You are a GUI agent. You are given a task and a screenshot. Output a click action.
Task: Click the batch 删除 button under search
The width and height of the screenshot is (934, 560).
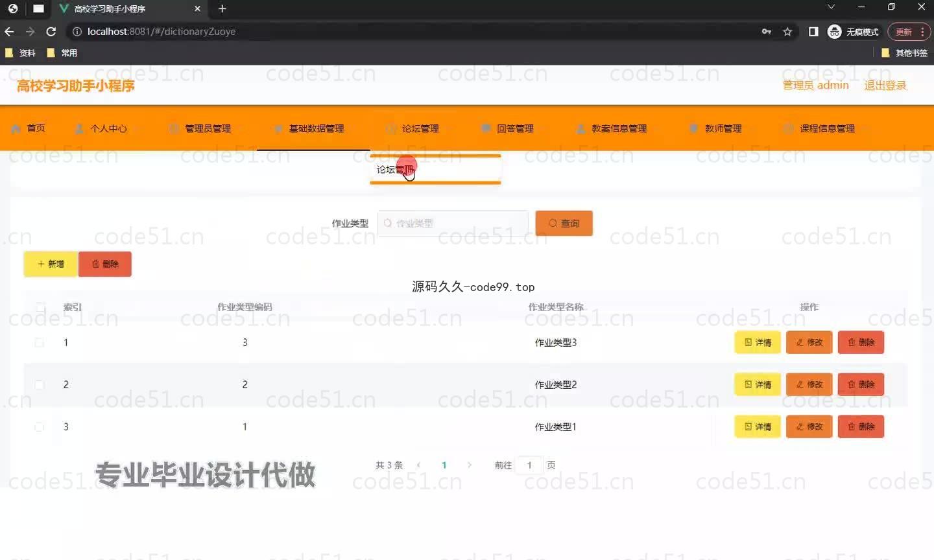tap(105, 264)
